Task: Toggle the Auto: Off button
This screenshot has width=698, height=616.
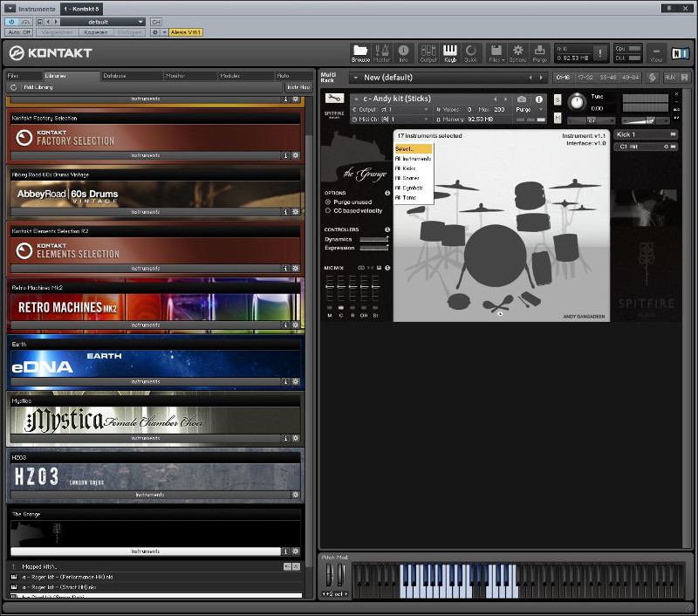Action: pos(19,32)
